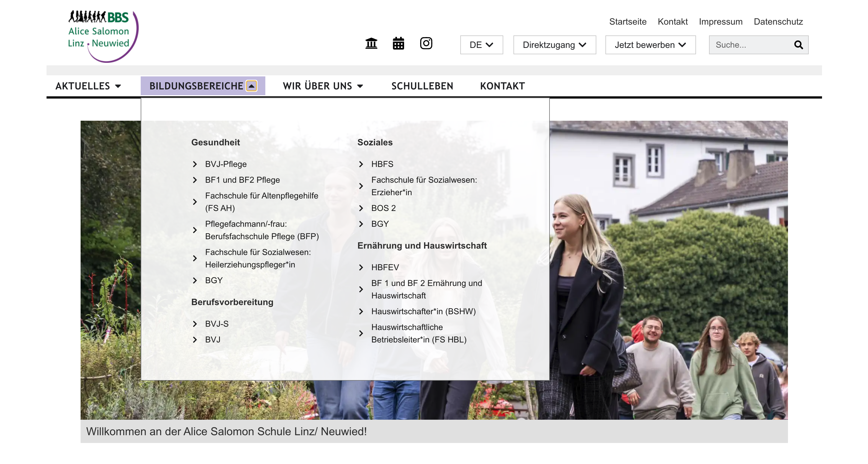Select Kontakt in main navigation bar
Screen dimensions: 868x464
pyautogui.click(x=502, y=86)
